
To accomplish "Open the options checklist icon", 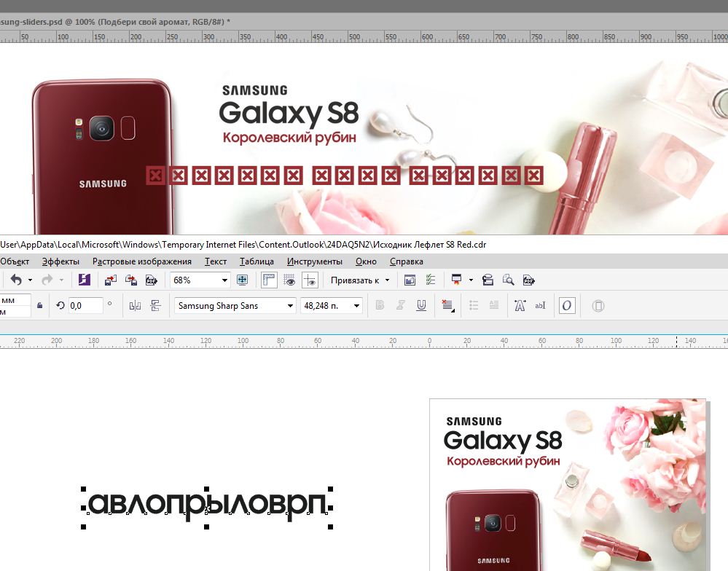I will [x=431, y=280].
